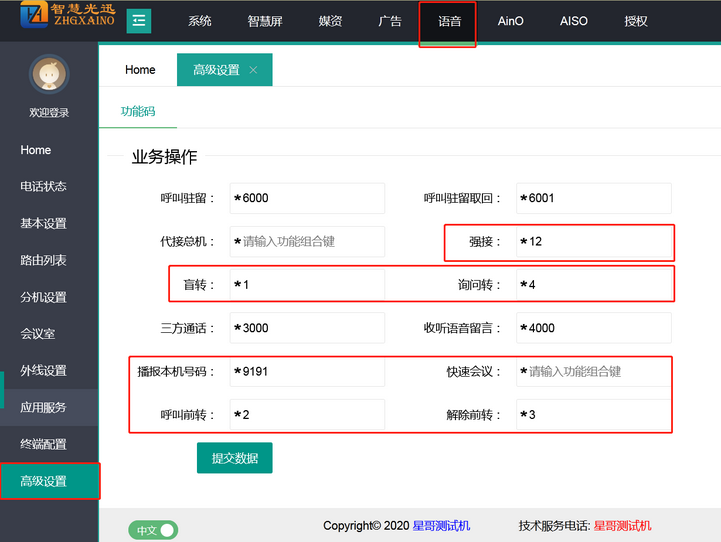The width and height of the screenshot is (721, 542).
Task: Click the user avatar picture
Action: [49, 75]
